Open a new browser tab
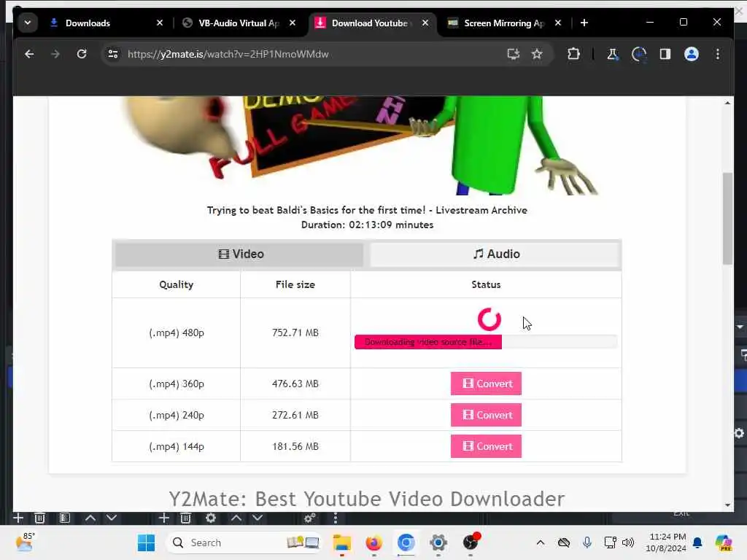 click(x=584, y=23)
